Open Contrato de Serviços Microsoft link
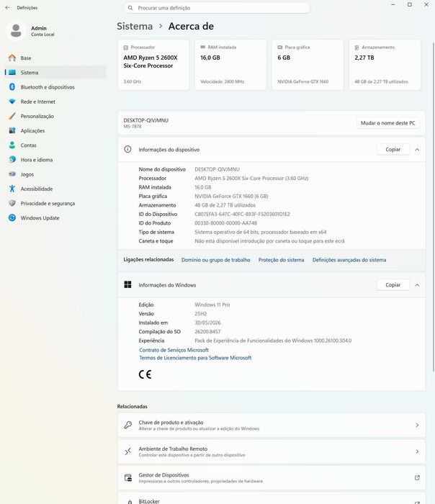435x504 pixels. click(x=174, y=350)
